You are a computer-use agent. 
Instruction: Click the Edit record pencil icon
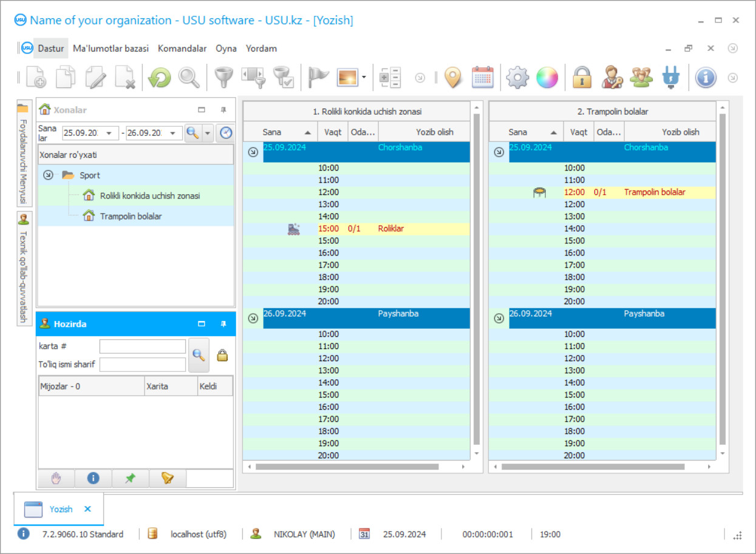[x=95, y=78]
